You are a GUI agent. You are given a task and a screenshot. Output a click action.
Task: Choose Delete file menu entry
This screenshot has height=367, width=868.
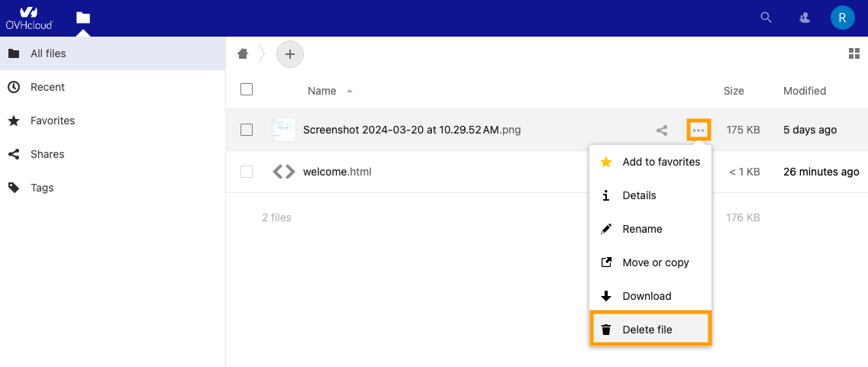click(x=650, y=330)
